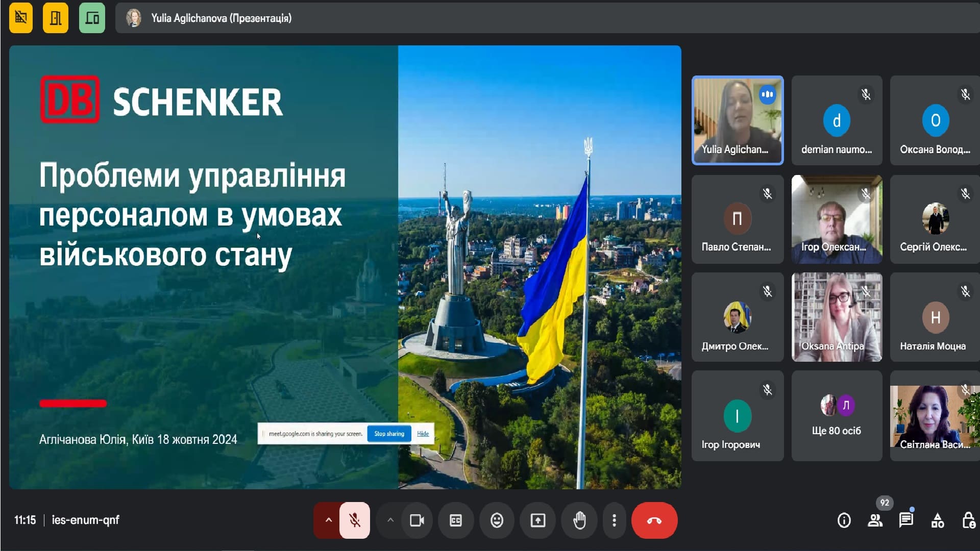Click the "Ще 80 осіб" participants tile
This screenshot has width=980, height=551.
(x=836, y=416)
